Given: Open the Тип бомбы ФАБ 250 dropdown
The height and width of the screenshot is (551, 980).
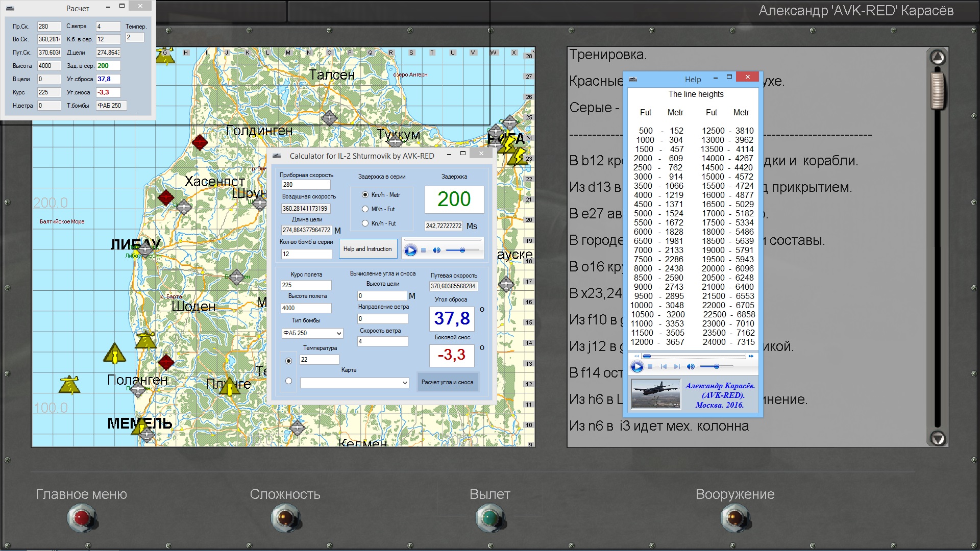Looking at the screenshot, I should coord(339,333).
